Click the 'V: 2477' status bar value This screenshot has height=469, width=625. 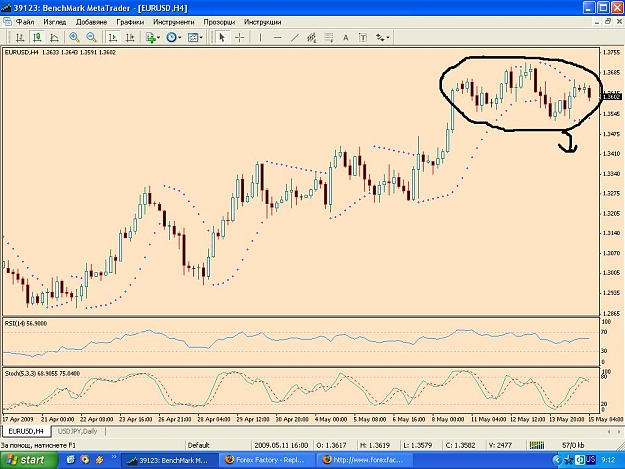coord(499,445)
